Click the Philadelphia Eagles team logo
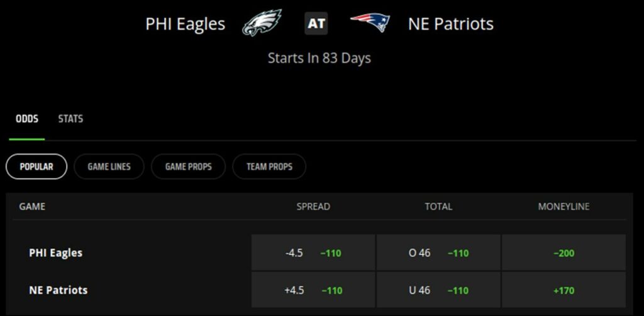 [262, 24]
